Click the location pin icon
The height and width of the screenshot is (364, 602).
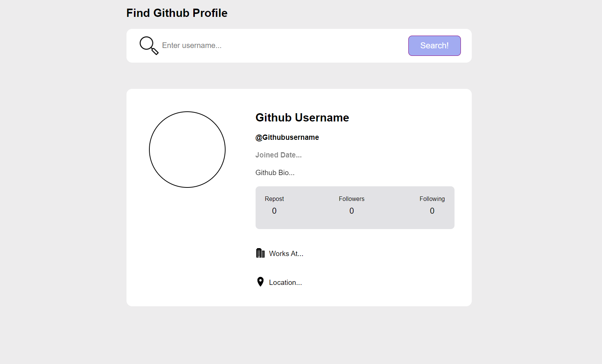(260, 282)
